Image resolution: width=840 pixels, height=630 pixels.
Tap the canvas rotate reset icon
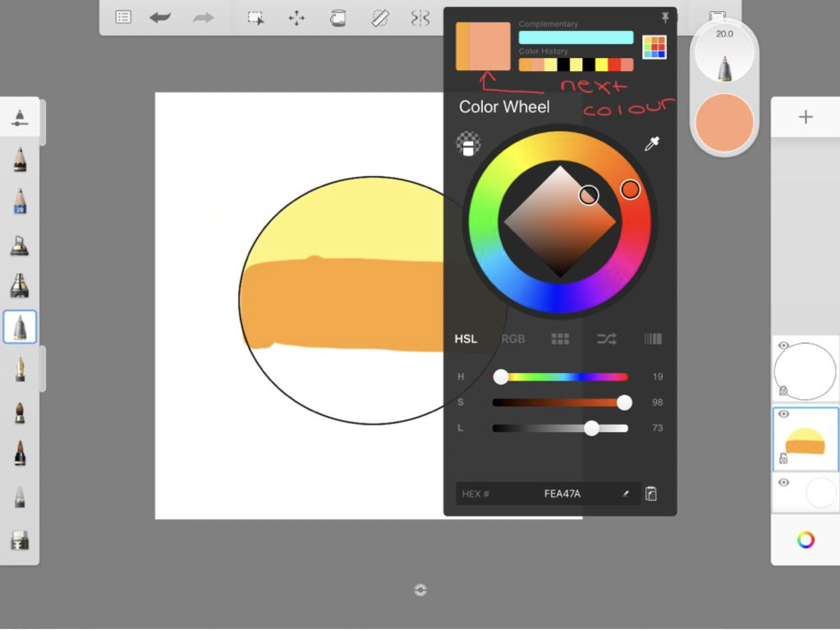tap(420, 590)
